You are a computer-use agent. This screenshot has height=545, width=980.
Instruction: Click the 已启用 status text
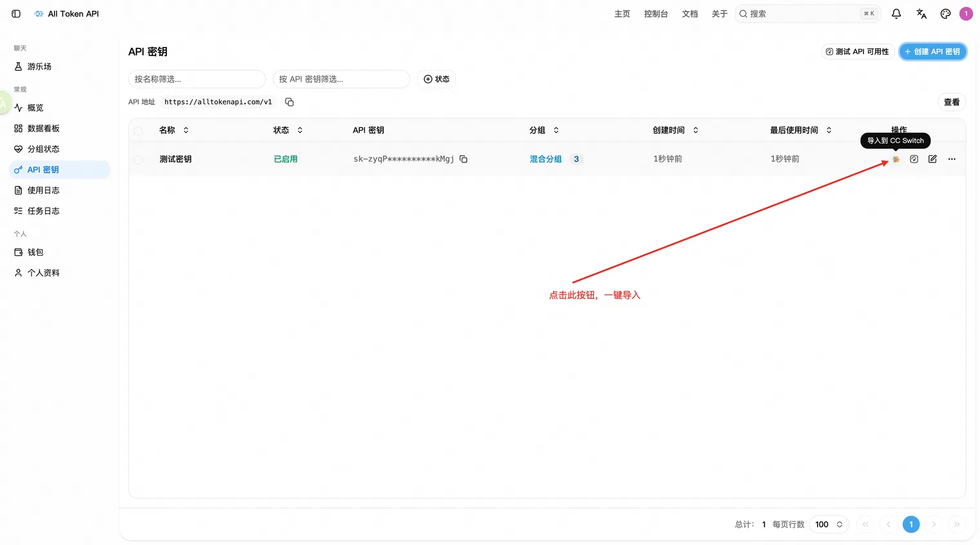click(x=286, y=159)
